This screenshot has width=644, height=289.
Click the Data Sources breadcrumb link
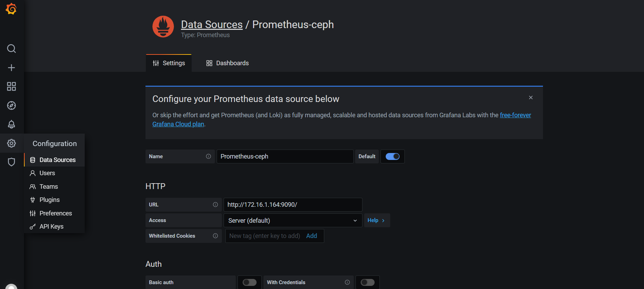click(x=212, y=25)
